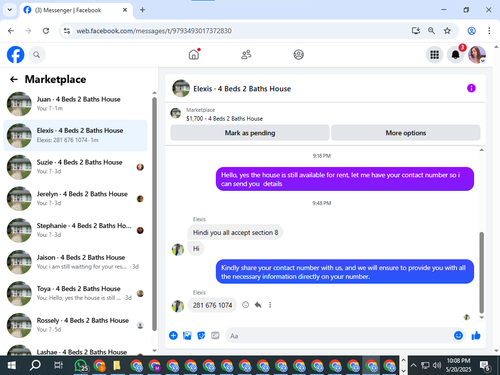Screen dimensions: 500x375
Task: Open the emoji picker in message field
Action: coord(458,335)
